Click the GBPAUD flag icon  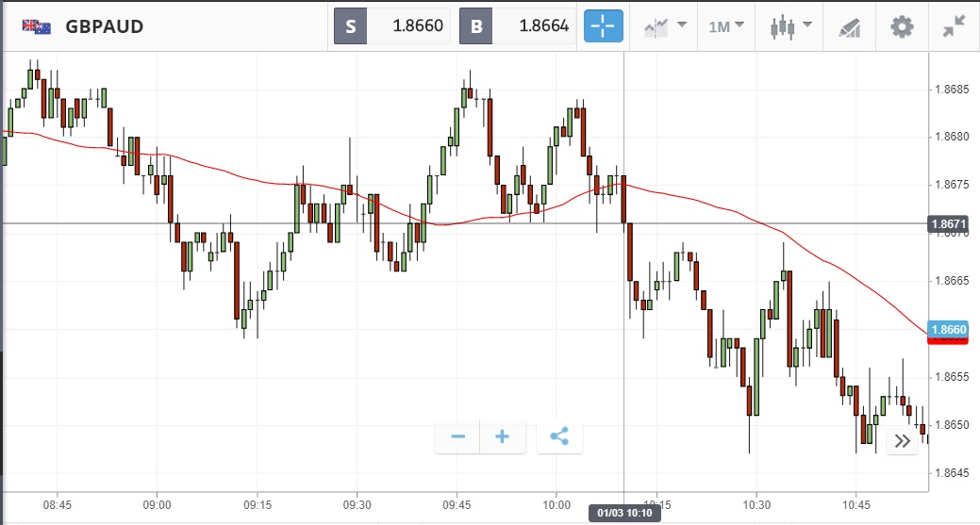coord(37,26)
